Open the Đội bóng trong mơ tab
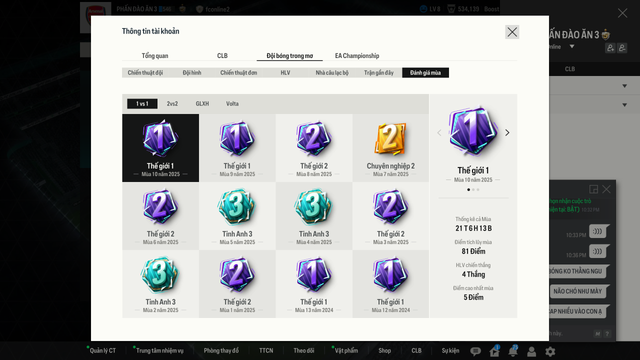The image size is (640, 360). (x=290, y=56)
